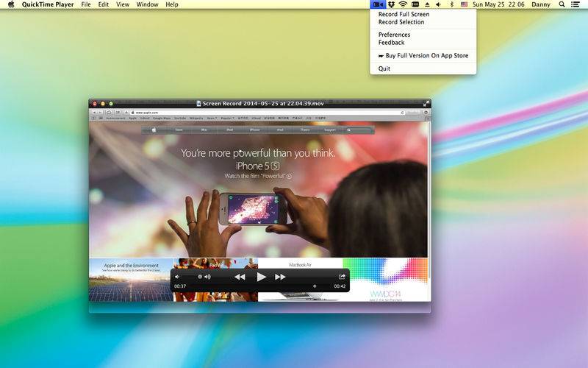Click the keyboard viewer menu bar icon
Screen dimensions: 588x368
415,4
